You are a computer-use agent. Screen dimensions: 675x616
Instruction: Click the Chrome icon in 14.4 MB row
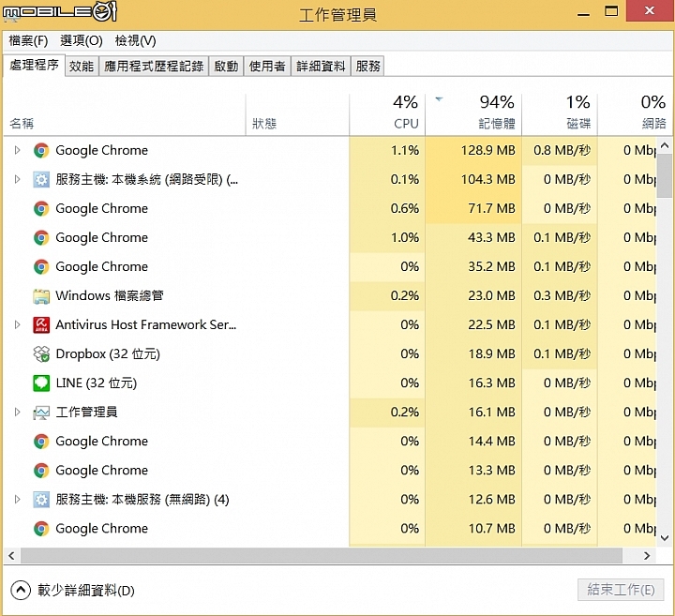pos(41,442)
